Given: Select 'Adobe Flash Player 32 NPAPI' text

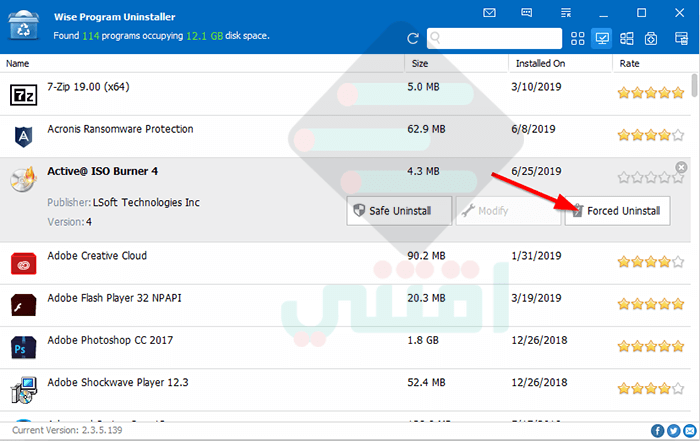Looking at the screenshot, I should pyautogui.click(x=115, y=298).
